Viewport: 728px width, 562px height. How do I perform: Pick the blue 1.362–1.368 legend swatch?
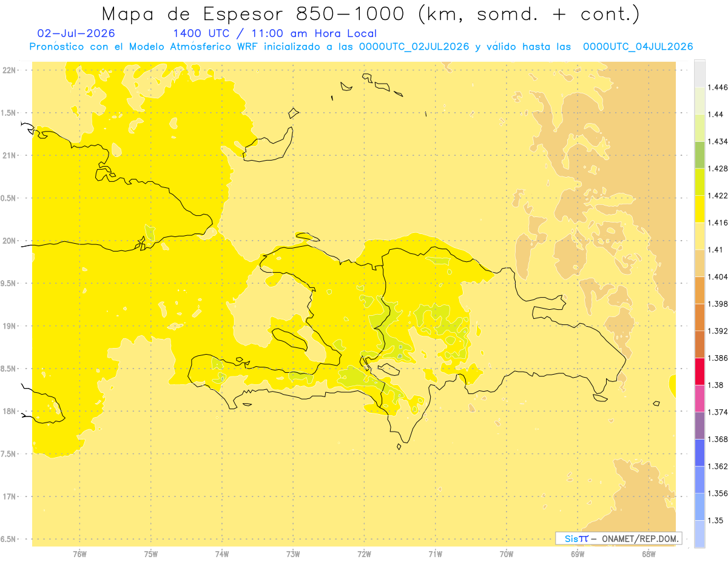tap(699, 452)
